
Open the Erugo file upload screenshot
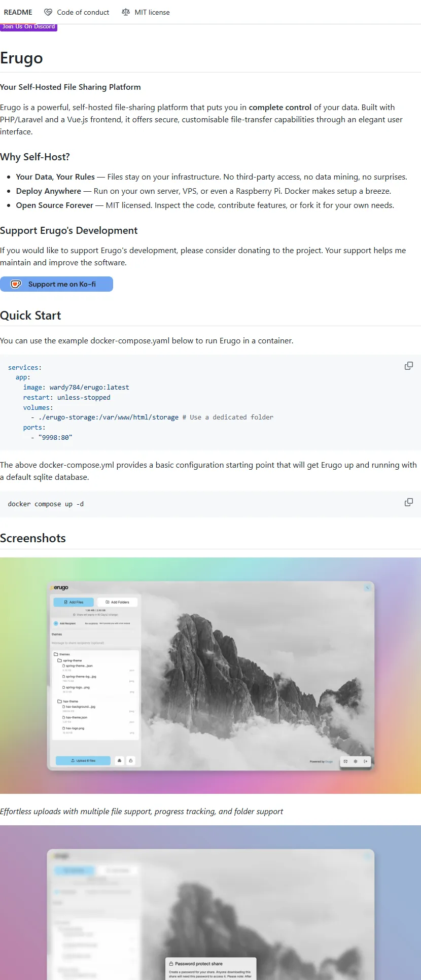(210, 676)
